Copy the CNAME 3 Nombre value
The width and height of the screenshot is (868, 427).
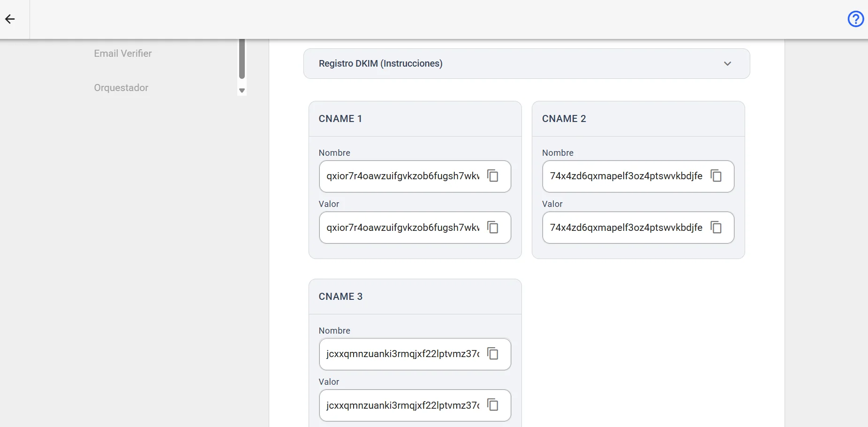[x=492, y=354]
